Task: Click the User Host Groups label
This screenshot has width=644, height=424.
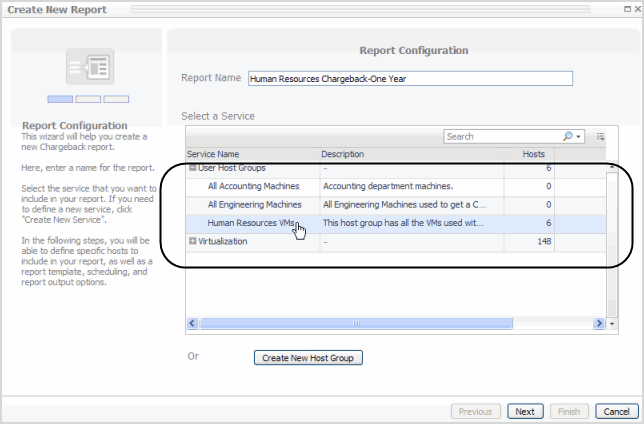Action: 232,168
